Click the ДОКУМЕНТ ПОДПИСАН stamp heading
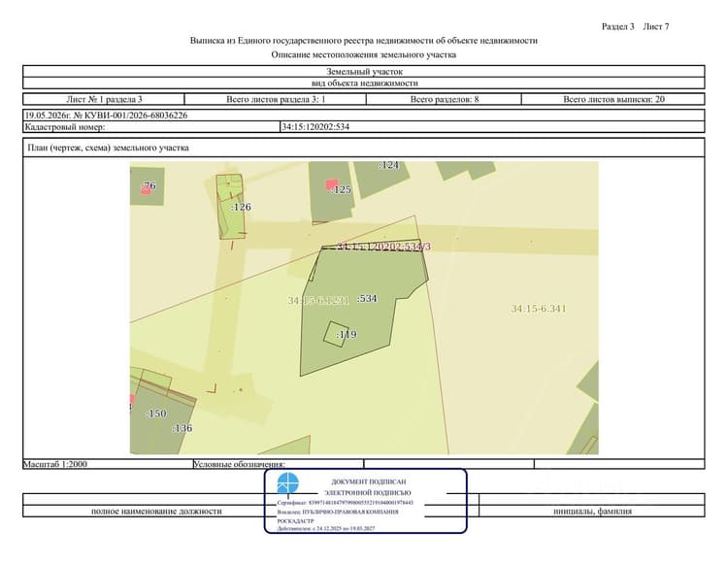This screenshot has width=728, height=563. click(x=368, y=481)
